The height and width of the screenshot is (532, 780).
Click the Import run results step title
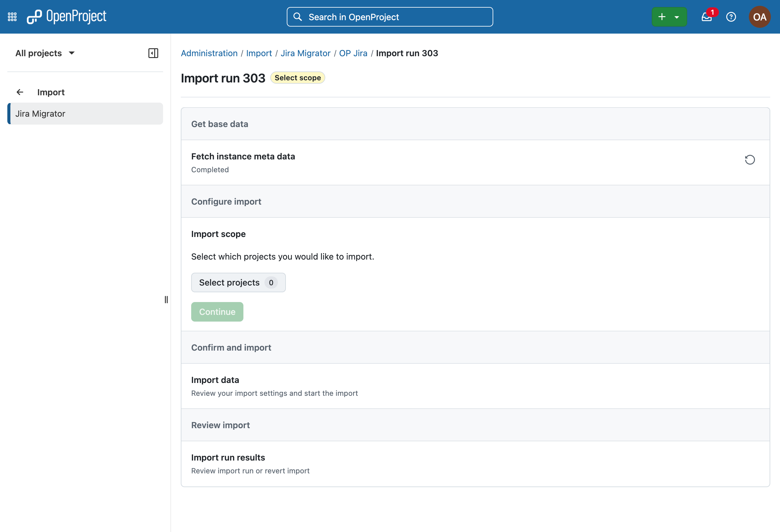[x=228, y=457]
